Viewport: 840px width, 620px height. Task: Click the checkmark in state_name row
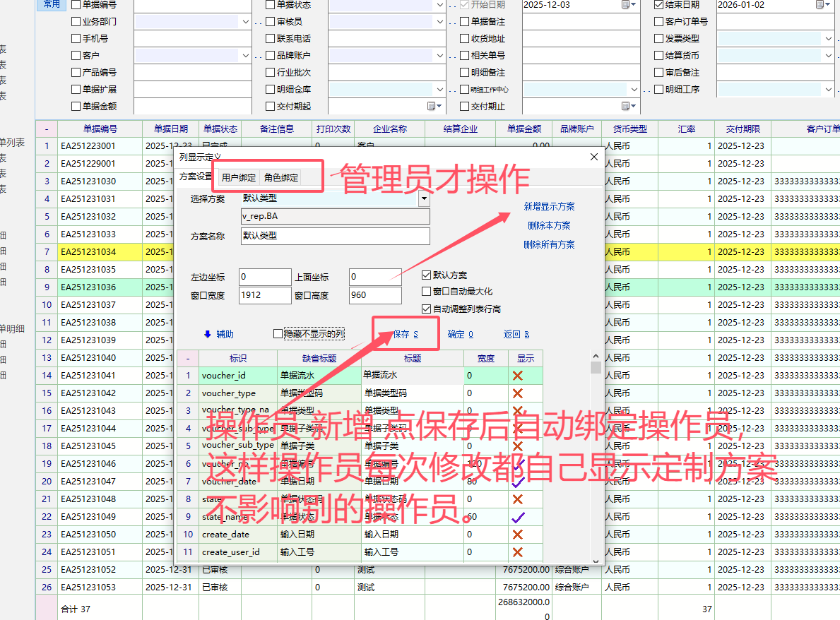[x=517, y=517]
